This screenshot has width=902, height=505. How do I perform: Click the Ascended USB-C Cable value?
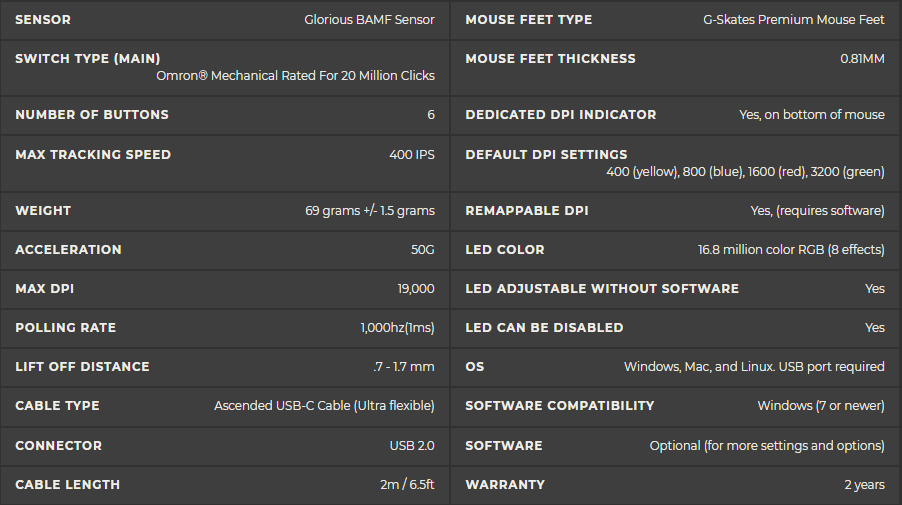(324, 406)
